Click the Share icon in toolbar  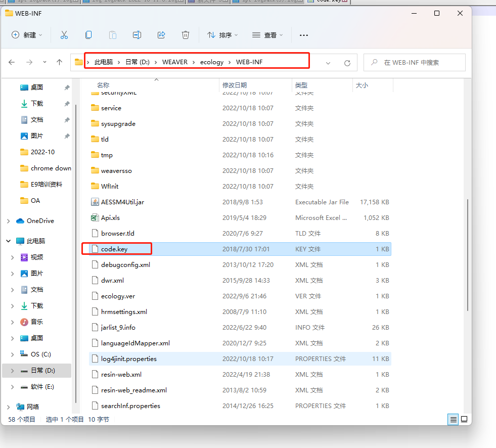coord(161,35)
